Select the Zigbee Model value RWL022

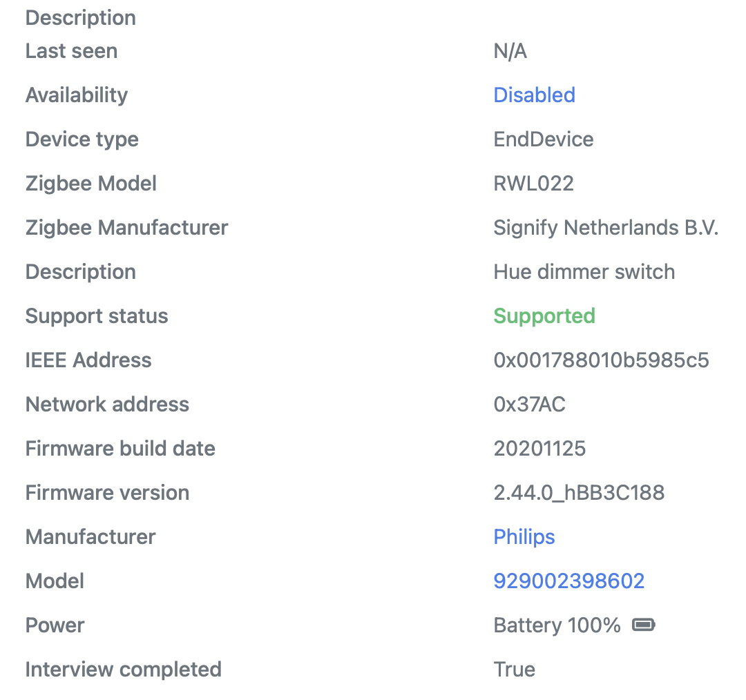point(534,183)
